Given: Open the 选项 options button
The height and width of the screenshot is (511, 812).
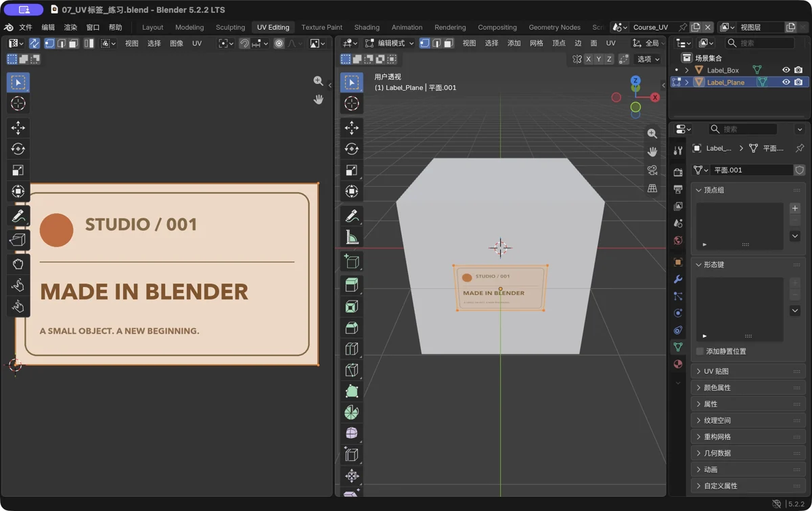Looking at the screenshot, I should (648, 60).
